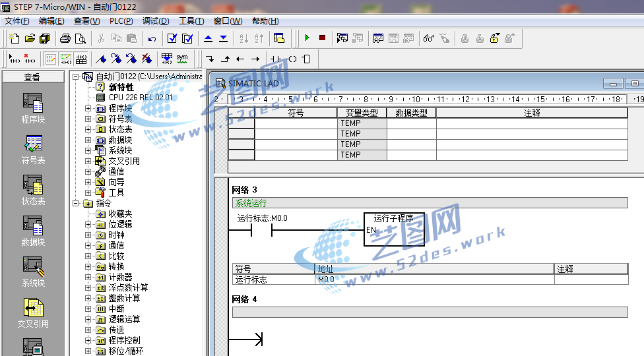
Task: Click the empty network 4 comment field
Action: (430, 312)
